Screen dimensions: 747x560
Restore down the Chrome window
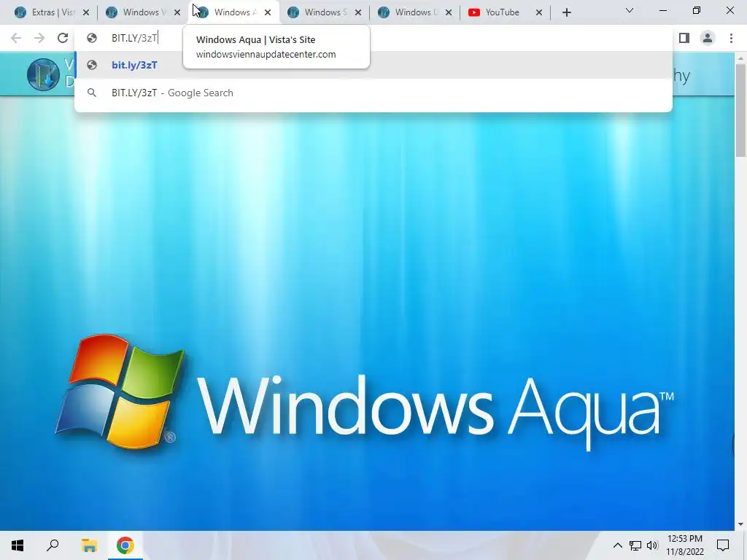[x=697, y=10]
